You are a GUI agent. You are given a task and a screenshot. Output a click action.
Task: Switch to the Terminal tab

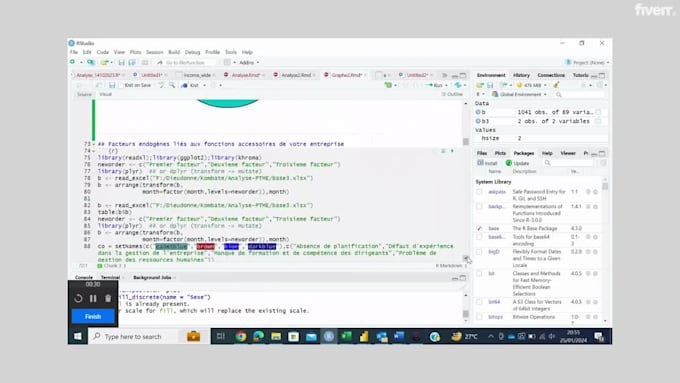coord(110,278)
